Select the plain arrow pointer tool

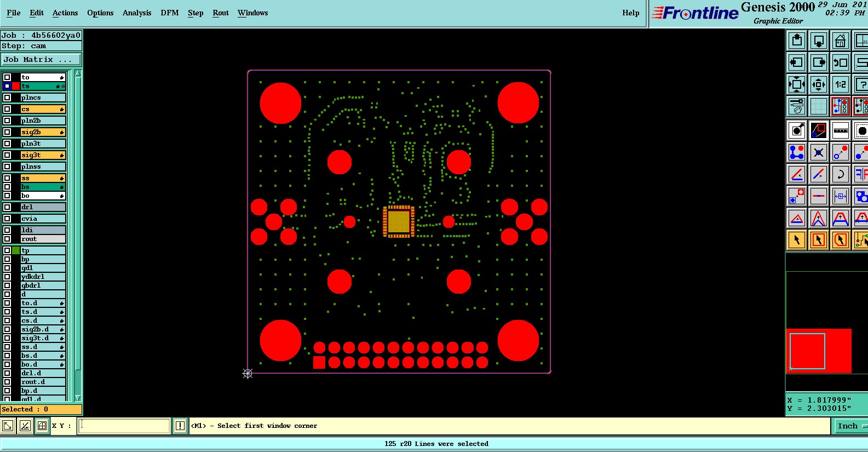pos(797,240)
